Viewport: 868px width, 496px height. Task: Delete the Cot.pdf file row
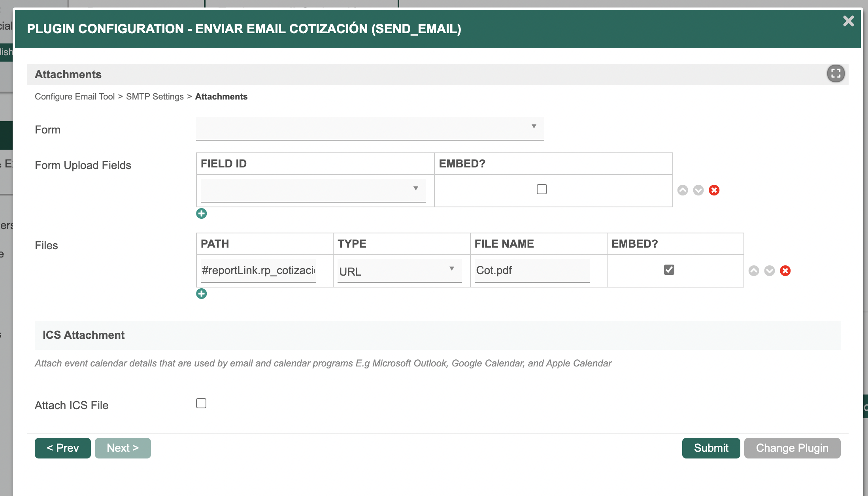tap(785, 271)
